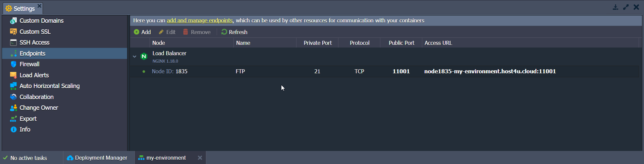Click the Load Alerts icon

tap(13, 75)
